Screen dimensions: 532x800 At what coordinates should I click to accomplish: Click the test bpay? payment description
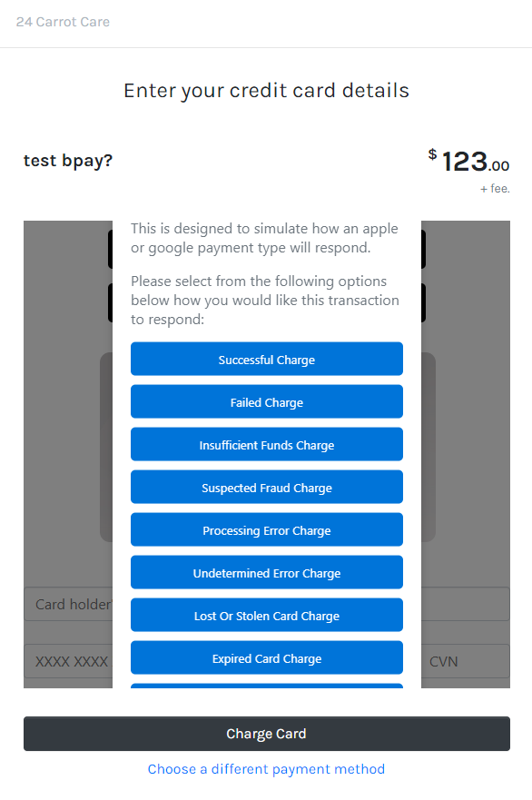click(x=68, y=160)
